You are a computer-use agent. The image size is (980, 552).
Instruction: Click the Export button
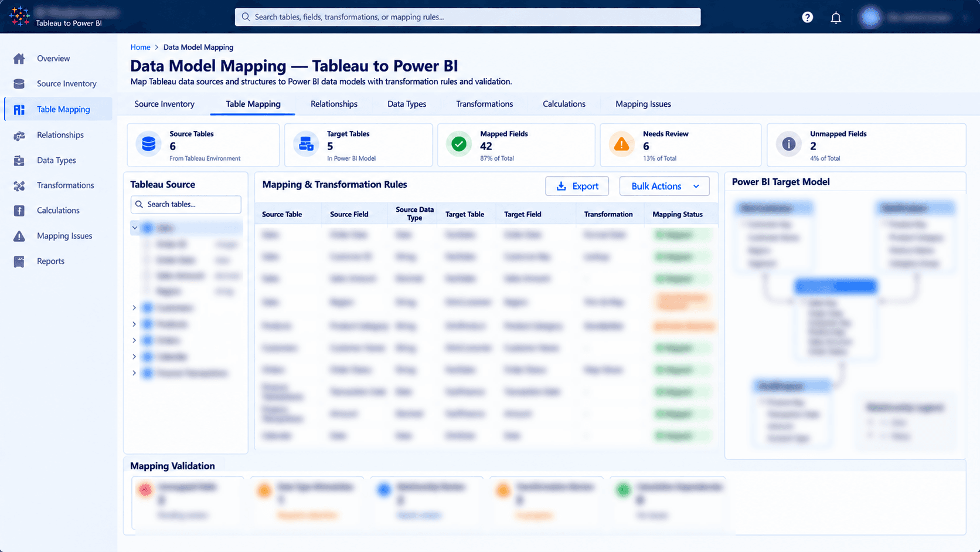pyautogui.click(x=577, y=186)
